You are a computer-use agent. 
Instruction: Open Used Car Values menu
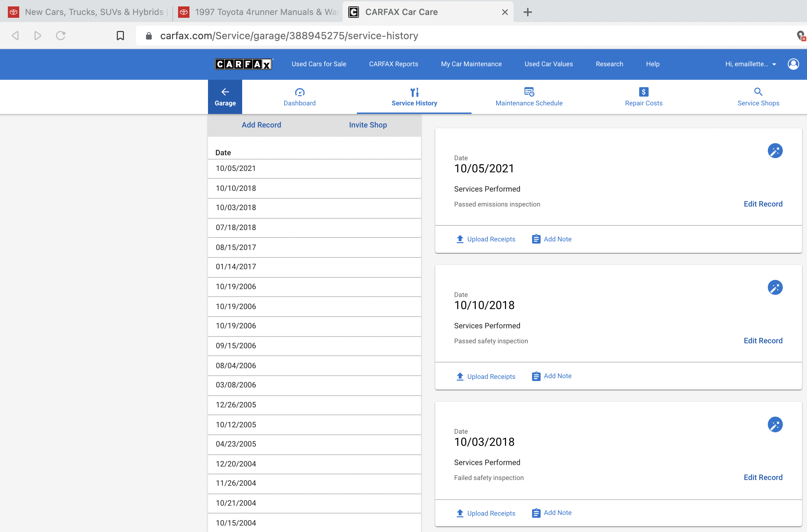coord(548,64)
